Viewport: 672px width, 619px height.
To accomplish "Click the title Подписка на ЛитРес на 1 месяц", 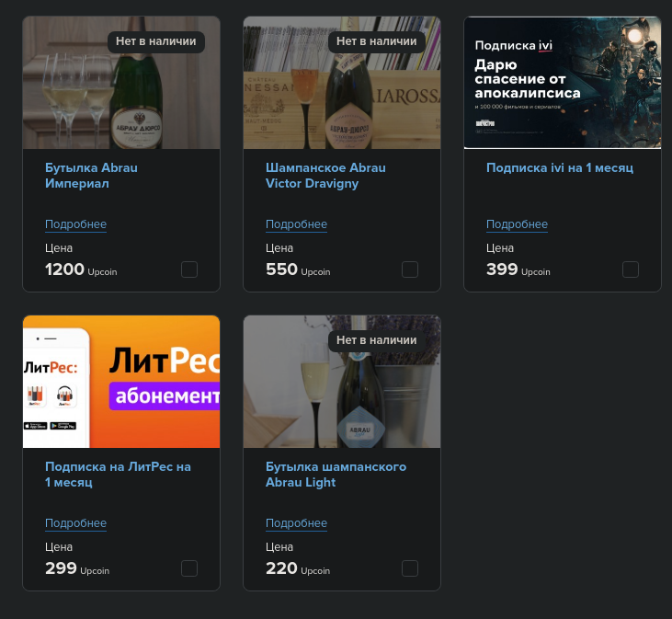I will [x=118, y=475].
